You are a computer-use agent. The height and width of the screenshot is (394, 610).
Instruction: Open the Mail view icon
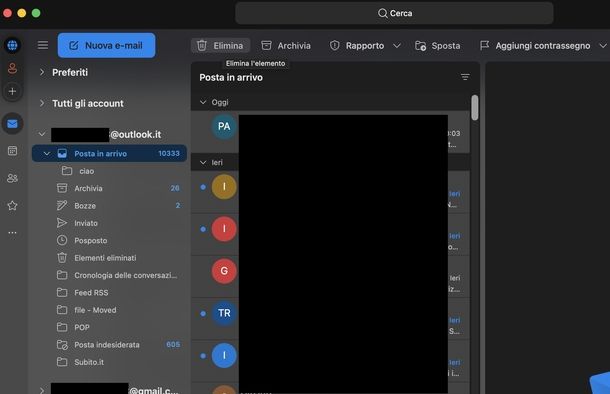pyautogui.click(x=12, y=124)
